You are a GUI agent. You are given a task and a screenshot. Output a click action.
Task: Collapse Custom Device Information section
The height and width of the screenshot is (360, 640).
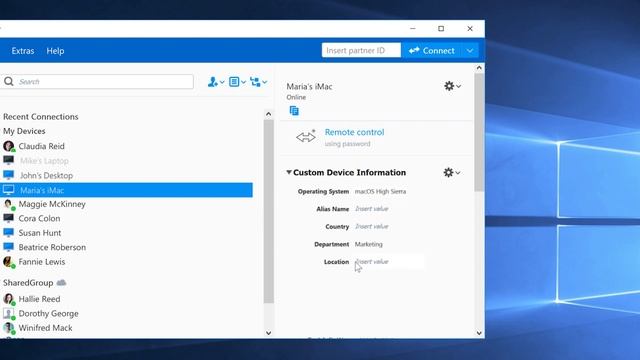289,172
